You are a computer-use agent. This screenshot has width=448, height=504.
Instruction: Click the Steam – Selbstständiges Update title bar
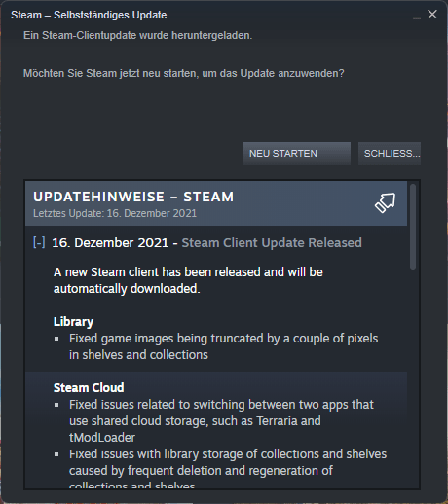coord(89,15)
